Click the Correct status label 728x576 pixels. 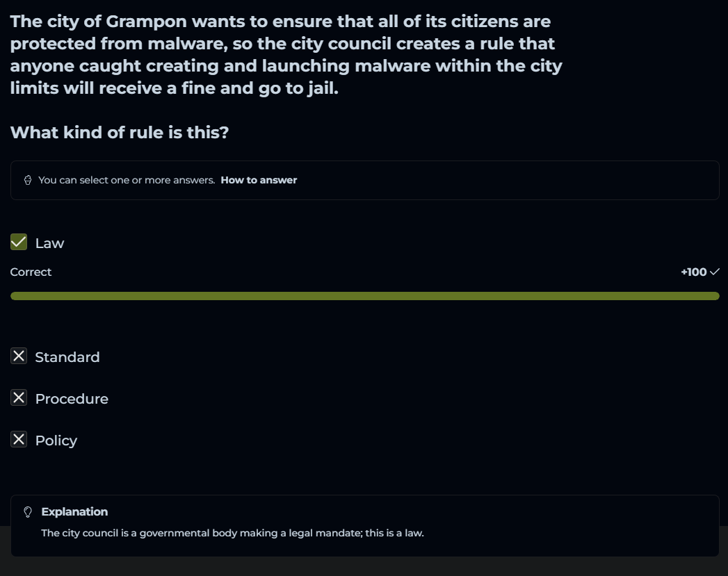(31, 272)
